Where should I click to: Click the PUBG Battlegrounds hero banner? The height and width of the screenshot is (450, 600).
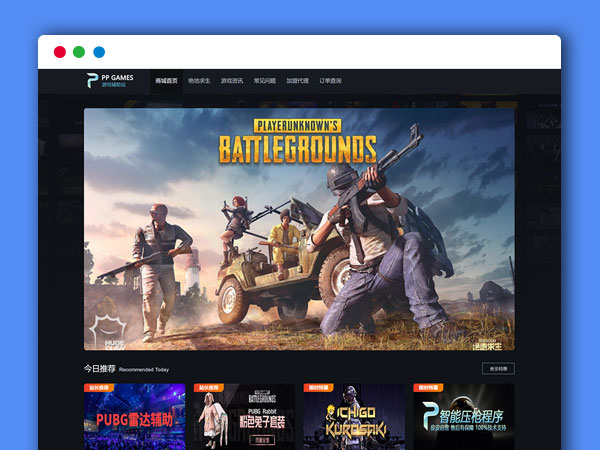299,229
